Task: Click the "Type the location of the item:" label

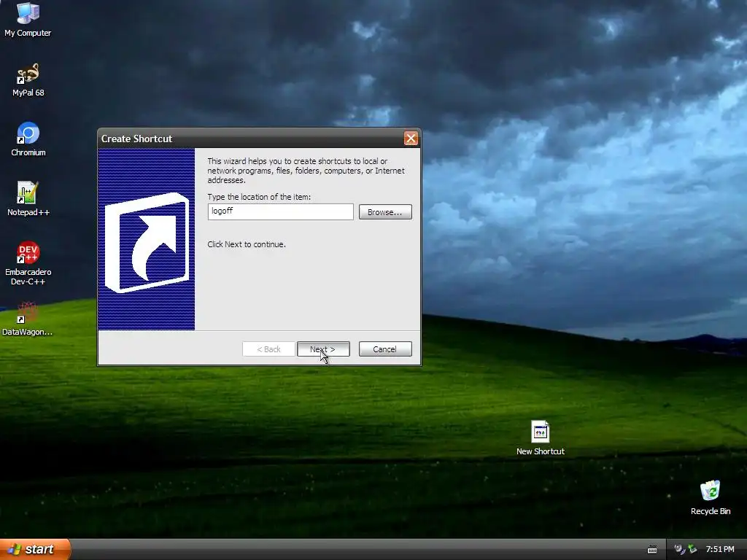Action: point(259,197)
